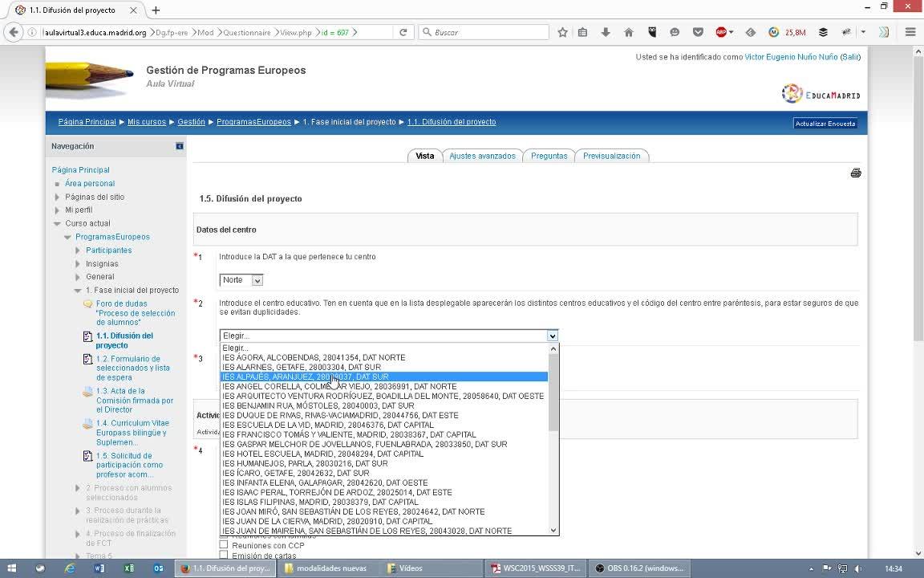Open Outlook from the taskbar

158,568
